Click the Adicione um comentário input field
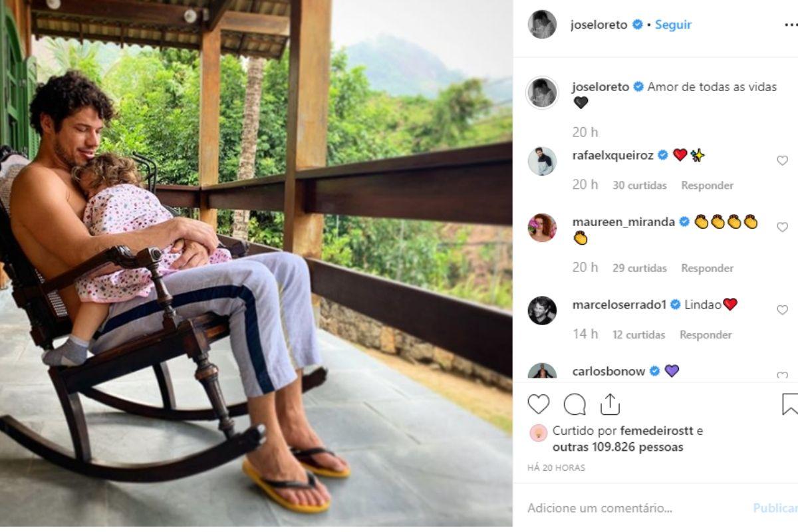798x532 pixels. tap(632, 508)
